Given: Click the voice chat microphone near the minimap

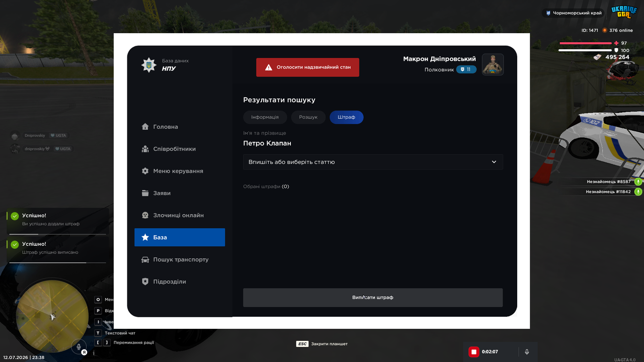Looking at the screenshot, I should coord(78,346).
